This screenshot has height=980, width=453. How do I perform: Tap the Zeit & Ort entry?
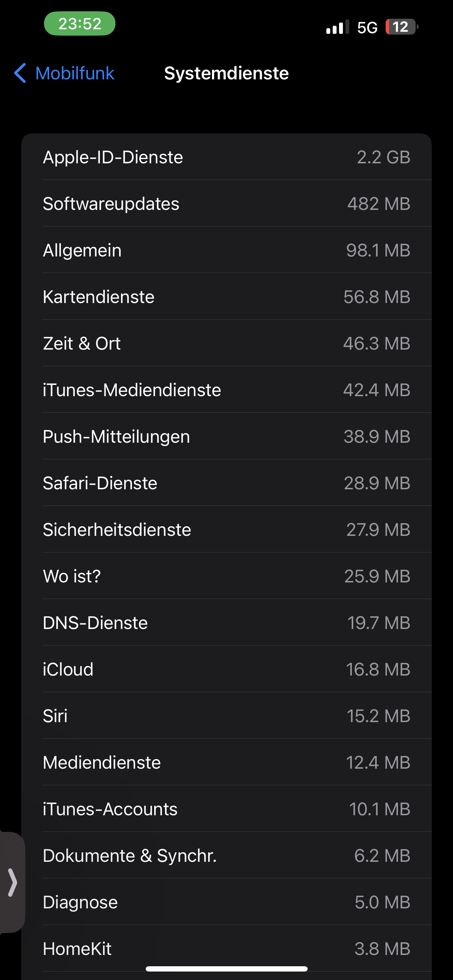pyautogui.click(x=226, y=343)
